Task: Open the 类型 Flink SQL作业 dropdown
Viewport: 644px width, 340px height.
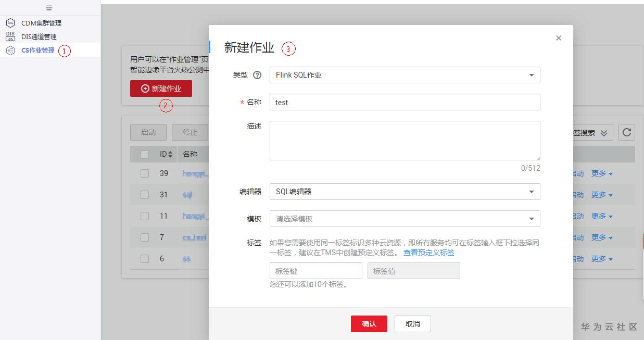Action: pos(405,75)
